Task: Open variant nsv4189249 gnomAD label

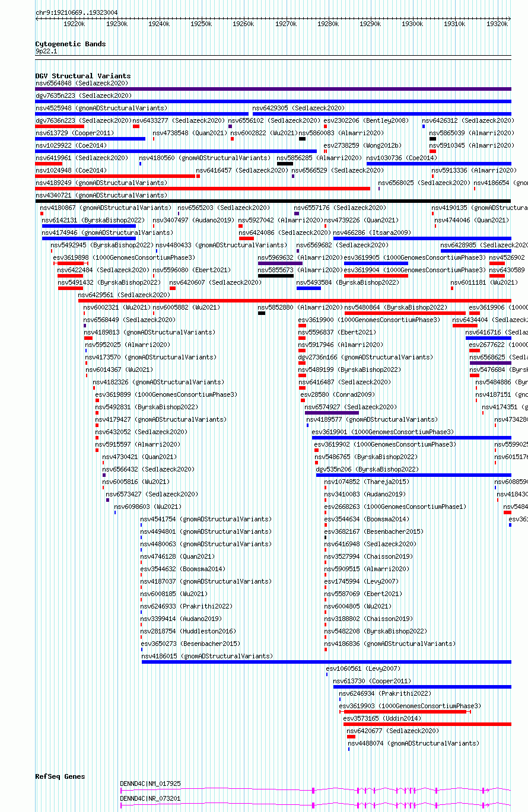Action: [x=101, y=183]
